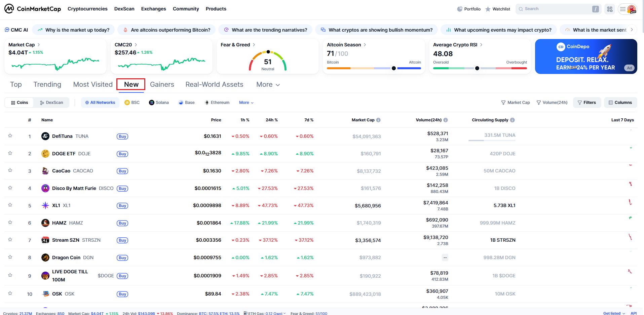
Task: Open CMC20 index card details
Action: pyautogui.click(x=126, y=45)
